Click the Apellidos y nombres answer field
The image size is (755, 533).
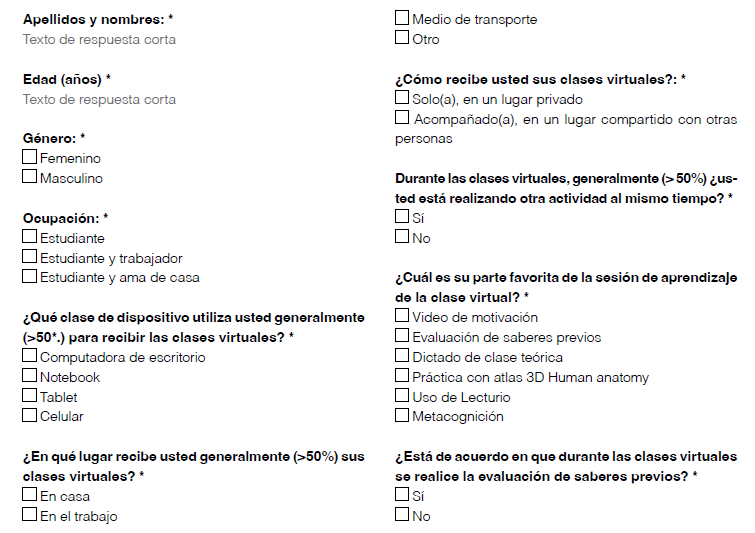[x=100, y=40]
